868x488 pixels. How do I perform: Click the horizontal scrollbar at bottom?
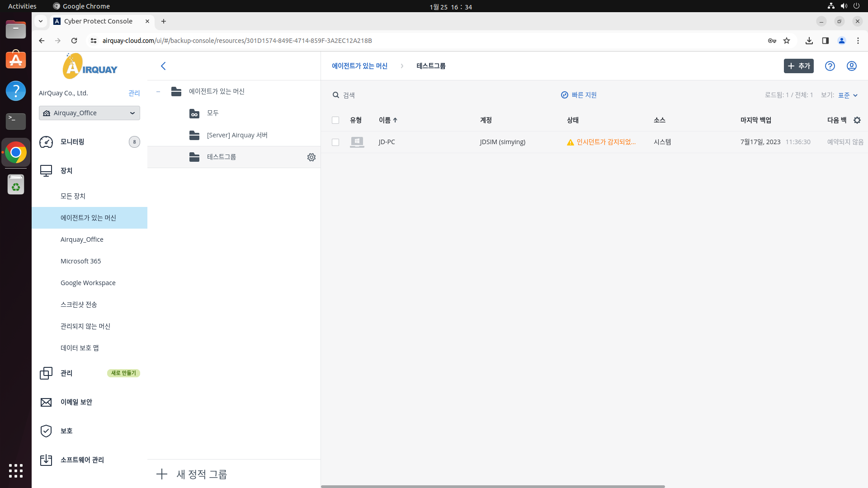[493, 486]
